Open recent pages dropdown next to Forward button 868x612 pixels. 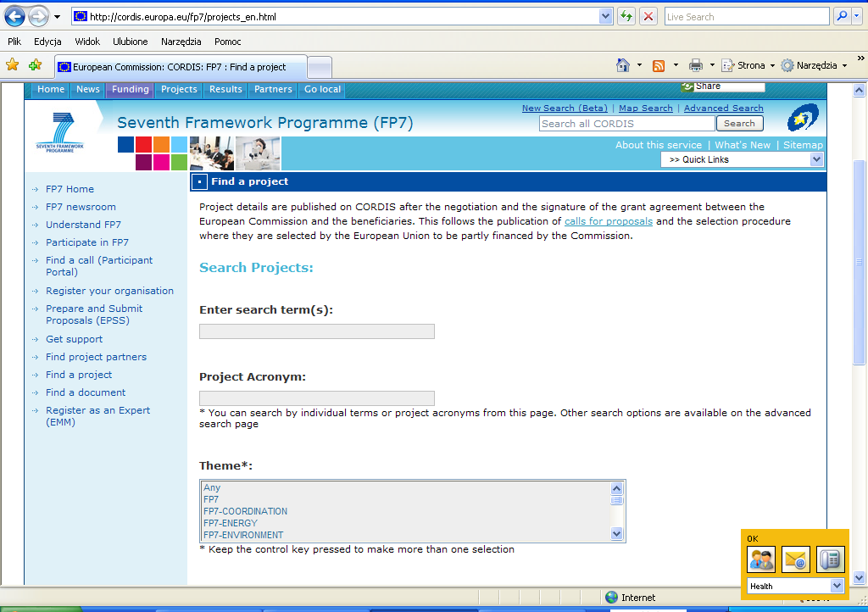[x=57, y=17]
